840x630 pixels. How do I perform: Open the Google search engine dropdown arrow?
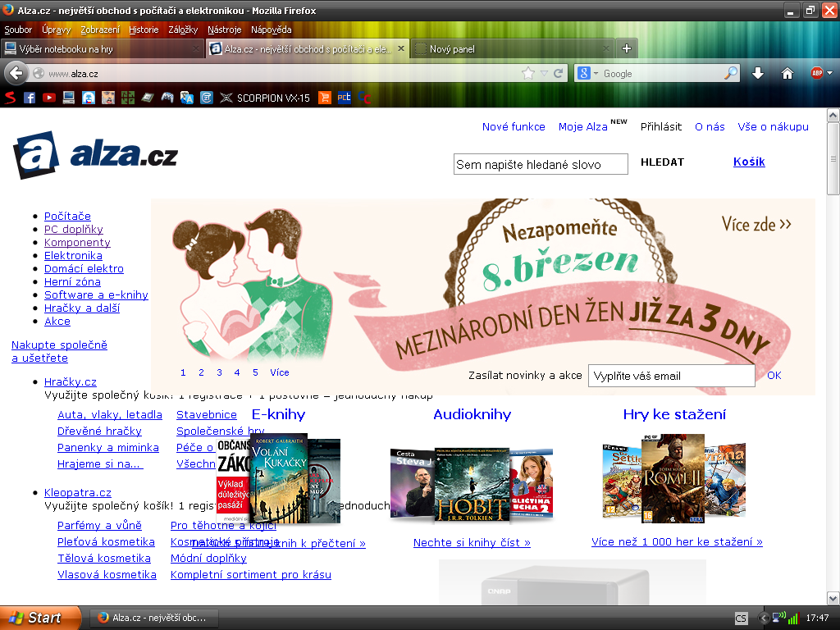pyautogui.click(x=596, y=73)
